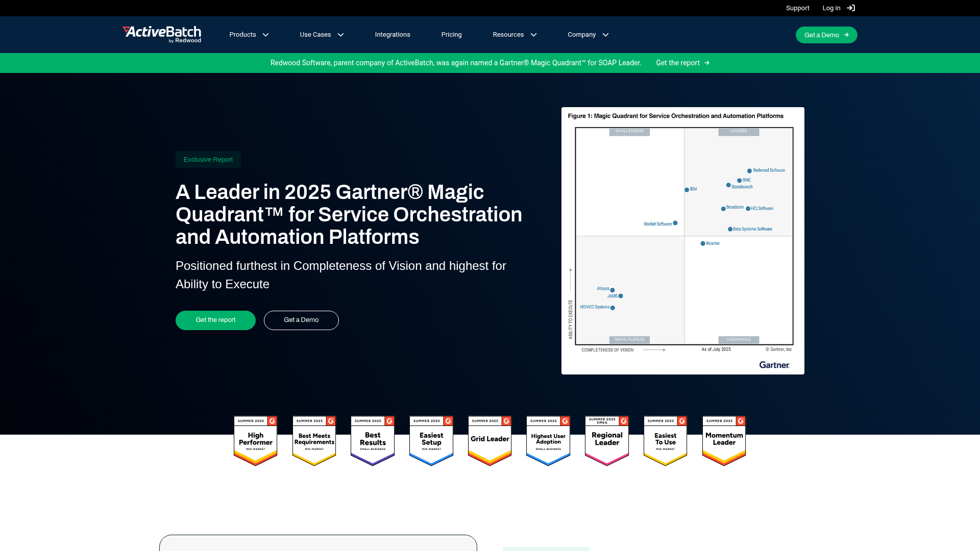Expand the Products dropdown menu

pos(249,35)
